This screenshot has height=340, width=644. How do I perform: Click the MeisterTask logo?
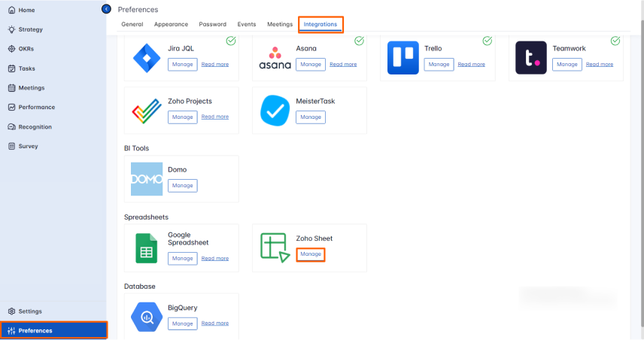tap(275, 111)
